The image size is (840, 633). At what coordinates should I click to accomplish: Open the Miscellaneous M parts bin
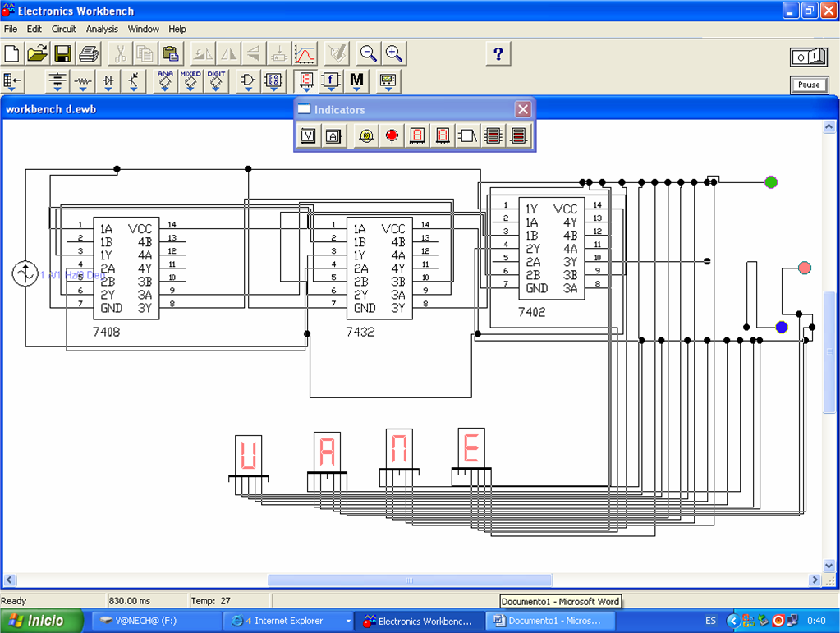(356, 80)
